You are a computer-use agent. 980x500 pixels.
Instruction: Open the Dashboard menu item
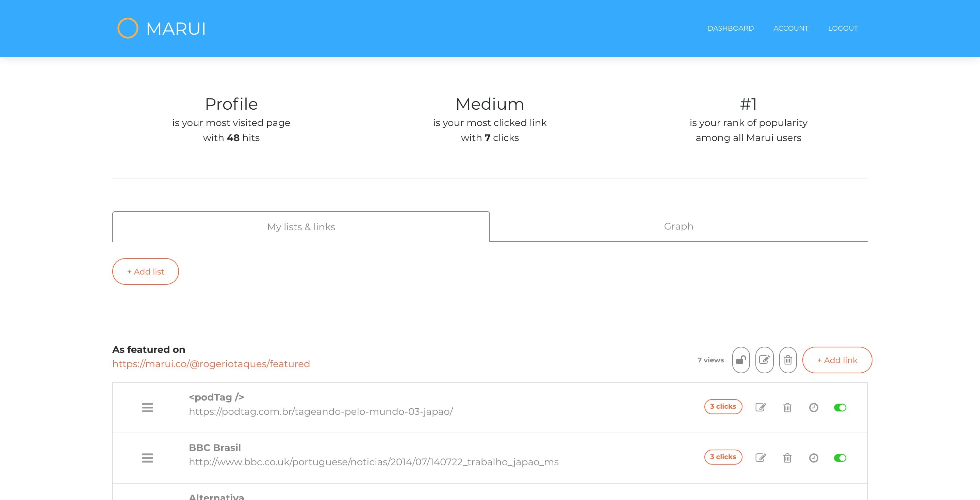tap(731, 28)
